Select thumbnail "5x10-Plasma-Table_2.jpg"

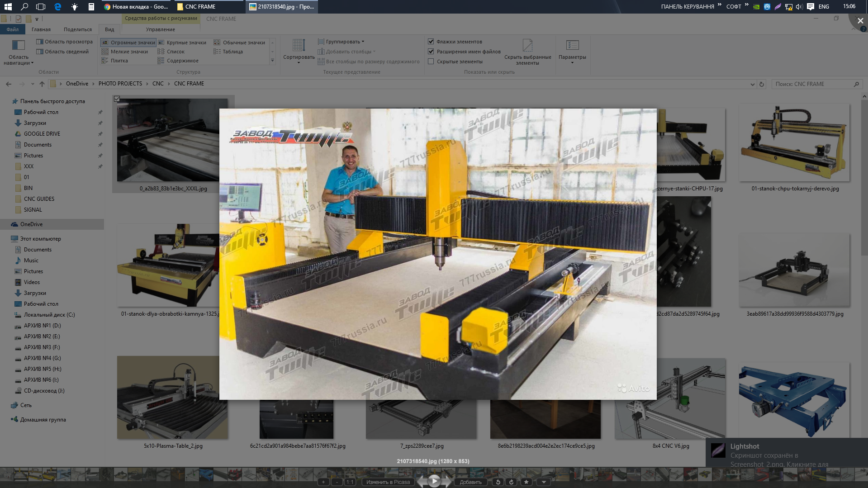[x=172, y=403]
